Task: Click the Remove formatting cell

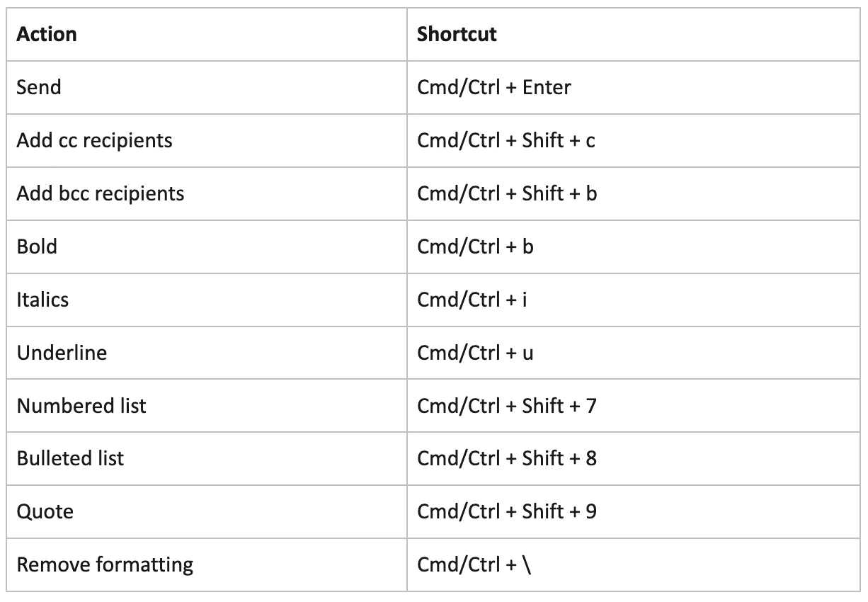Action: coord(105,564)
